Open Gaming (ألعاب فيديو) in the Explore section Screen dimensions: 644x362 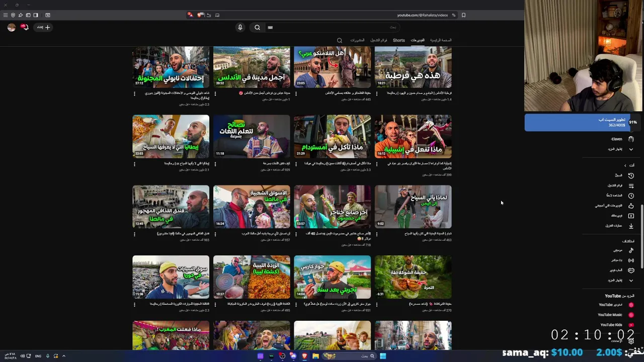coord(621,270)
